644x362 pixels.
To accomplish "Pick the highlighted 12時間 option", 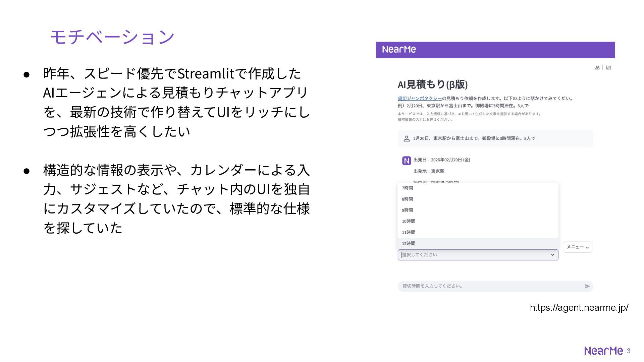I will tap(409, 243).
